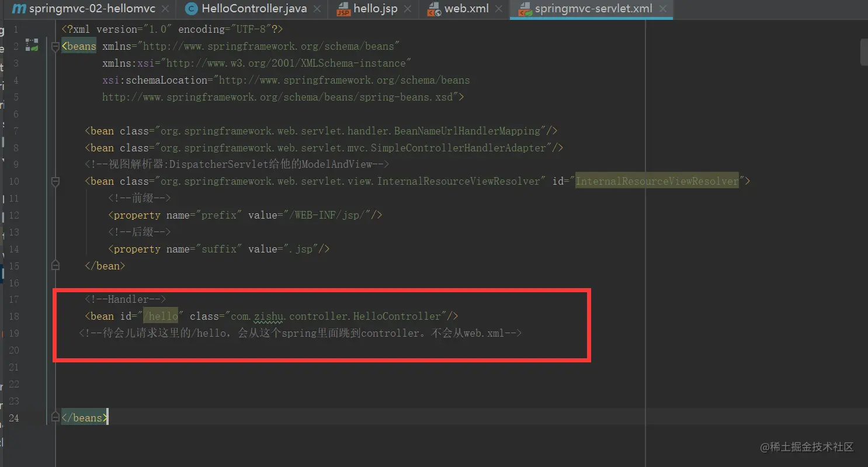The width and height of the screenshot is (868, 467).
Task: Close the springmvc-servlet.xml tab
Action: click(x=663, y=9)
